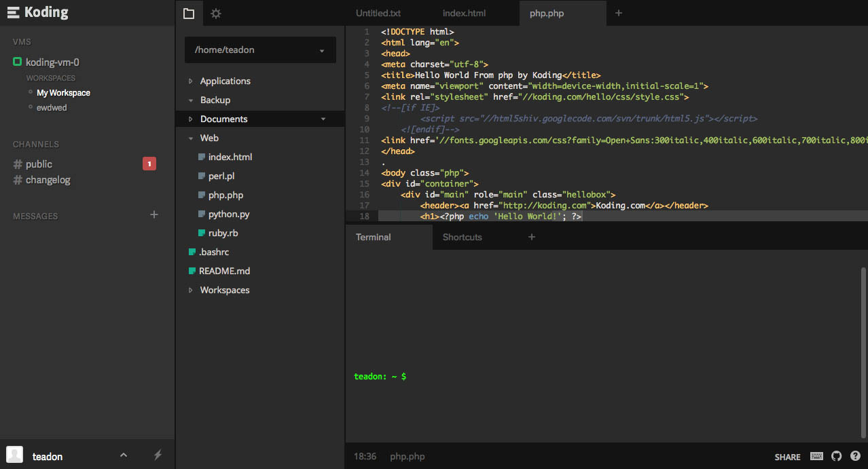The width and height of the screenshot is (868, 469).
Task: Click the perl.pl file icon
Action: (x=201, y=176)
